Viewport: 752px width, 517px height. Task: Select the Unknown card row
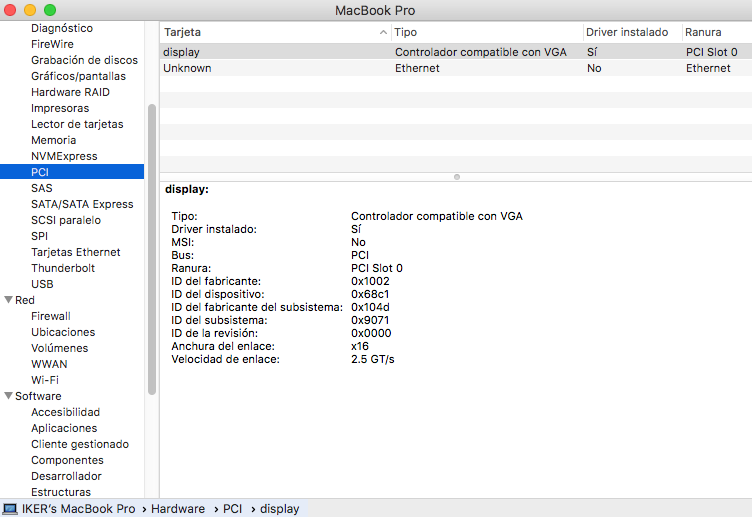tap(456, 68)
